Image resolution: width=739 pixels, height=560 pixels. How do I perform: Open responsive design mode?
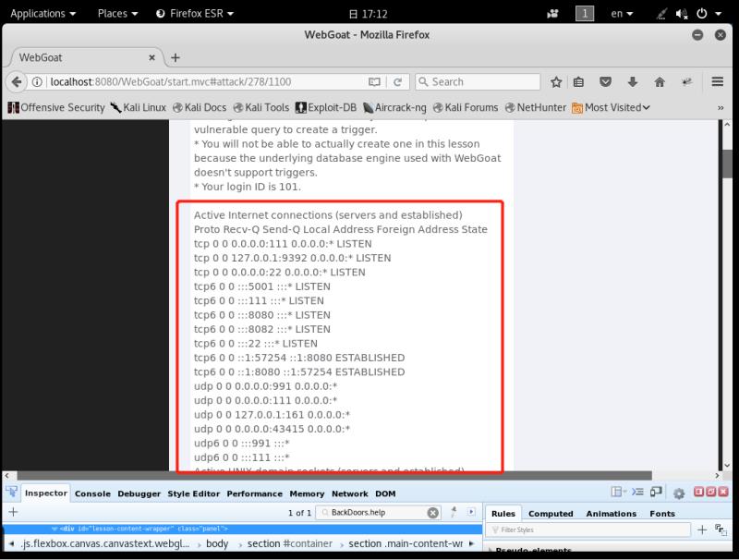coord(656,493)
